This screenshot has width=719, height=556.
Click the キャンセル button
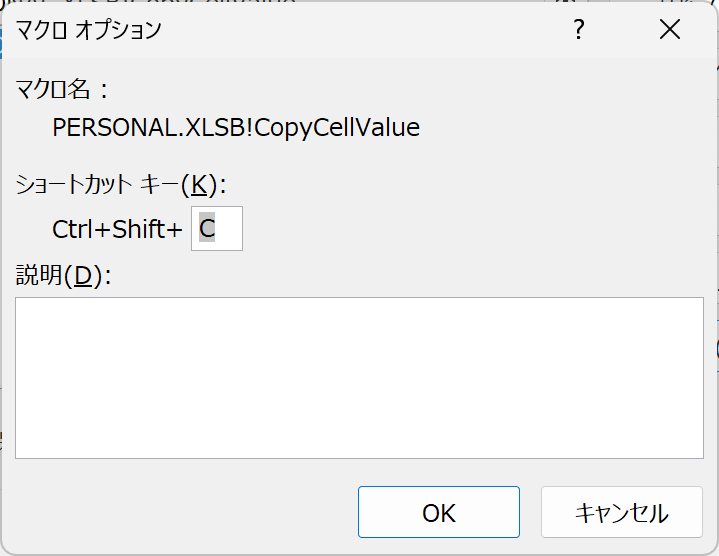pyautogui.click(x=622, y=512)
